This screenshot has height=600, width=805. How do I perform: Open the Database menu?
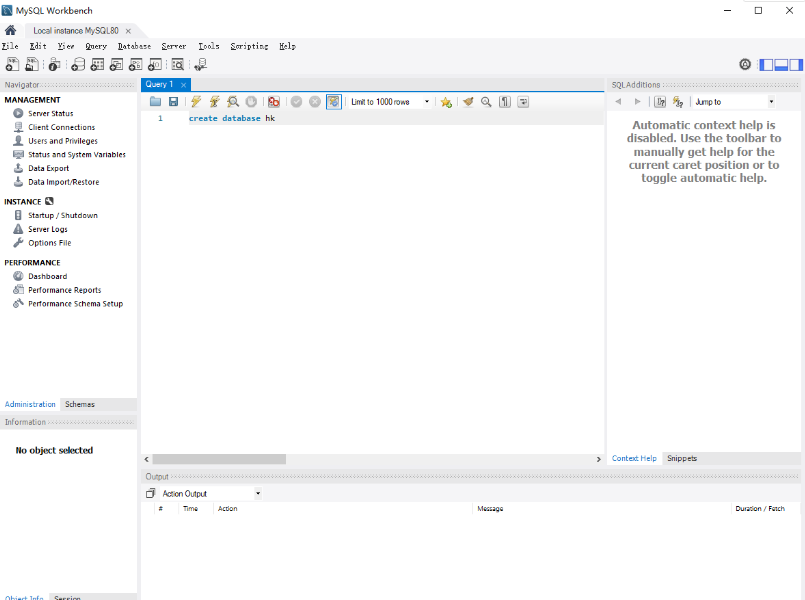point(134,46)
